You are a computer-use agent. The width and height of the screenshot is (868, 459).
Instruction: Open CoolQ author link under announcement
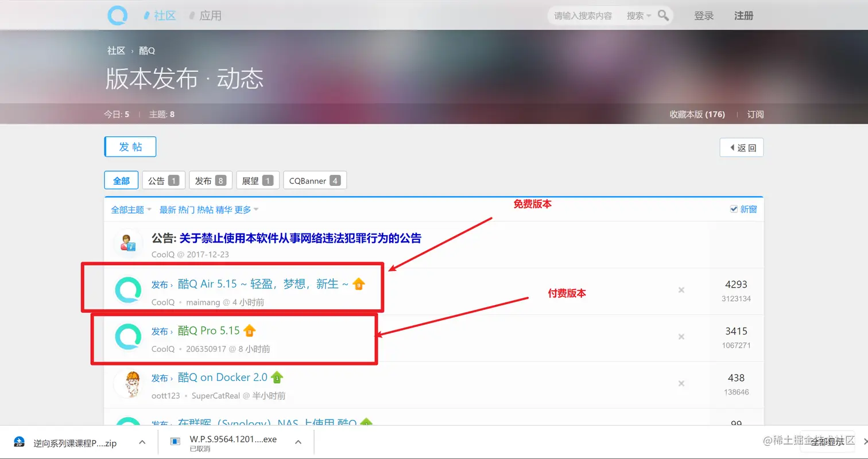point(163,254)
